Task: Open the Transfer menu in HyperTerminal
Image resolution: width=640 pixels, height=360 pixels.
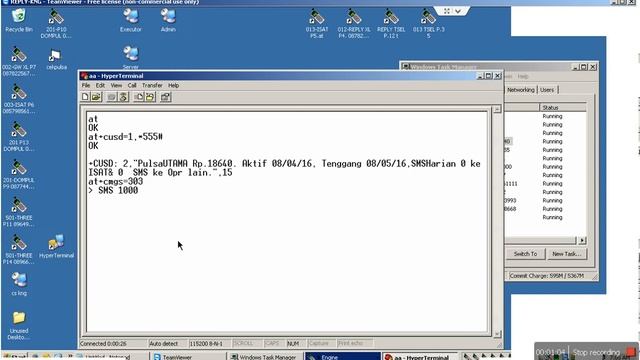Action: 152,85
